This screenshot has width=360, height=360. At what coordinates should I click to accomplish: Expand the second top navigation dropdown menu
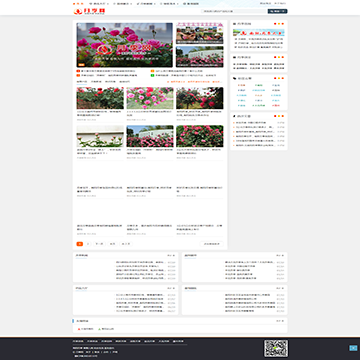tap(123, 4)
